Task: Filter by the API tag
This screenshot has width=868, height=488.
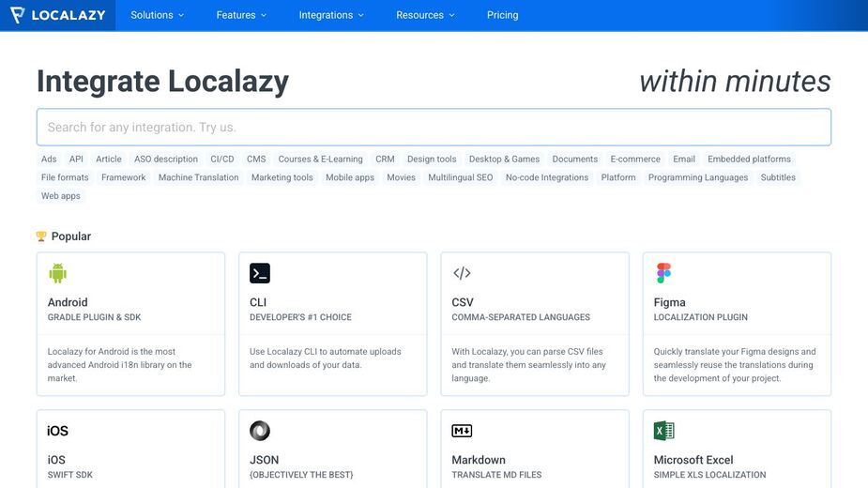Action: point(76,159)
